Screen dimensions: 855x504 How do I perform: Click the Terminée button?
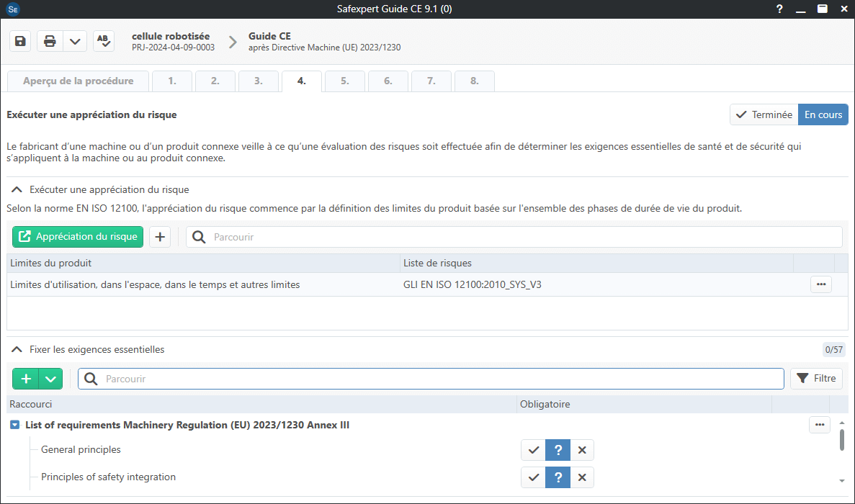764,114
